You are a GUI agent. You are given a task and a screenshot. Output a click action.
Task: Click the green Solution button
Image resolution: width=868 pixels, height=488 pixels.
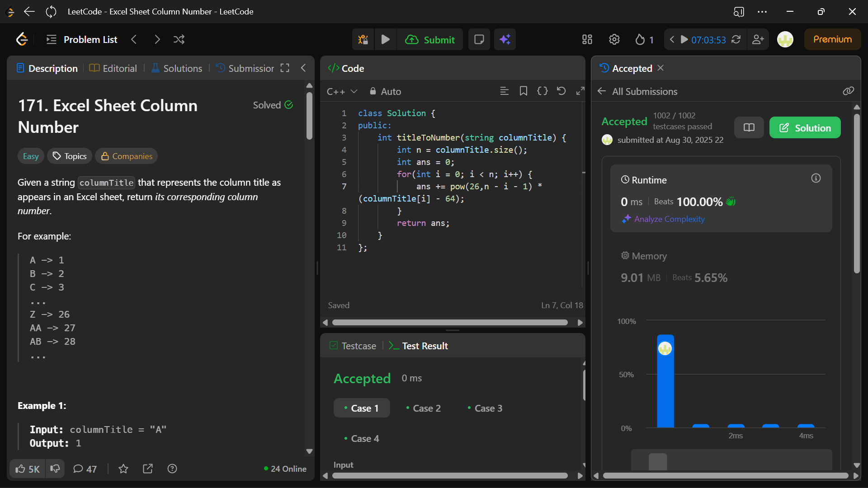click(805, 128)
